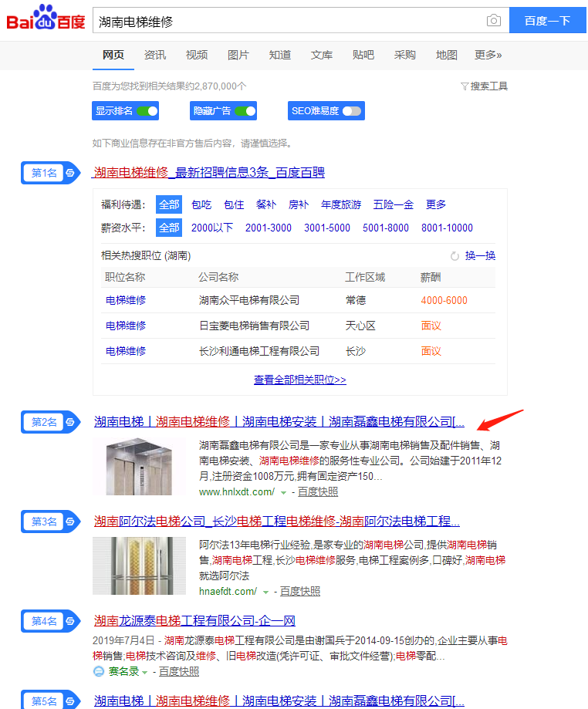Screen dimensions: 588x709
Task: Switch to 地图 tab
Action: pos(447,56)
